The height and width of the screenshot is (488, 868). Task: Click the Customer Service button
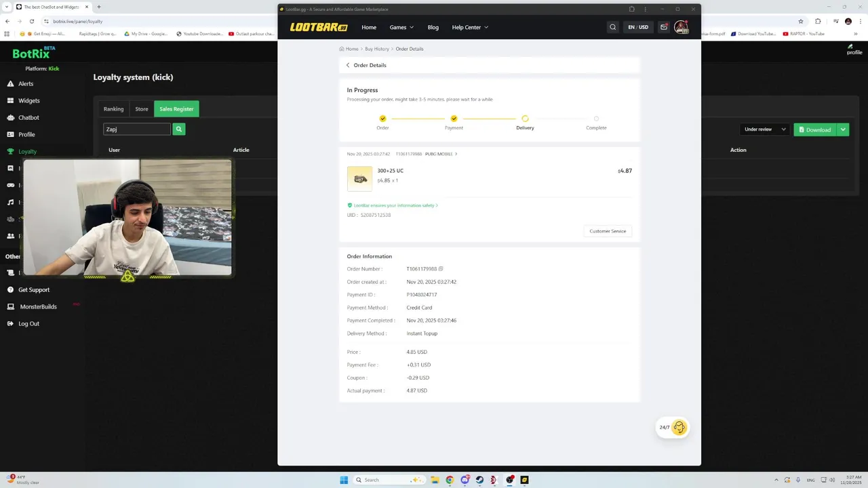608,231
